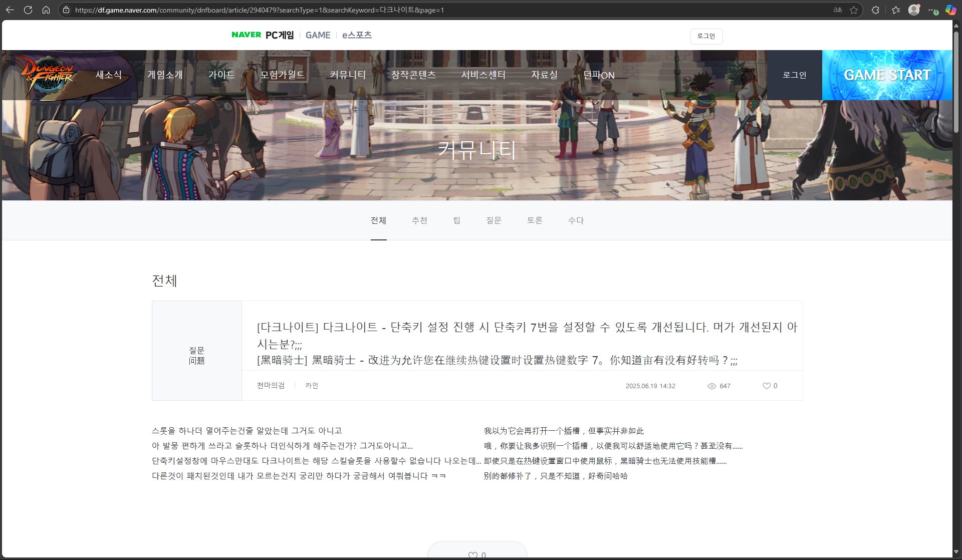Screen dimensions: 962x560
Task: Click the address bar URL
Action: (260, 10)
